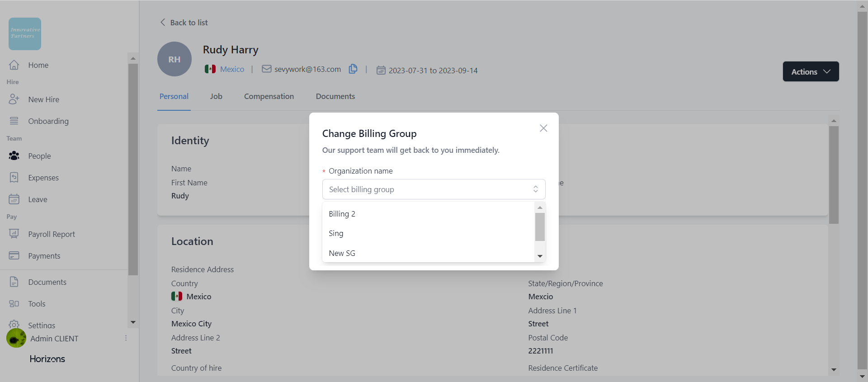
Task: Click the Payroll Report icon
Action: [14, 234]
